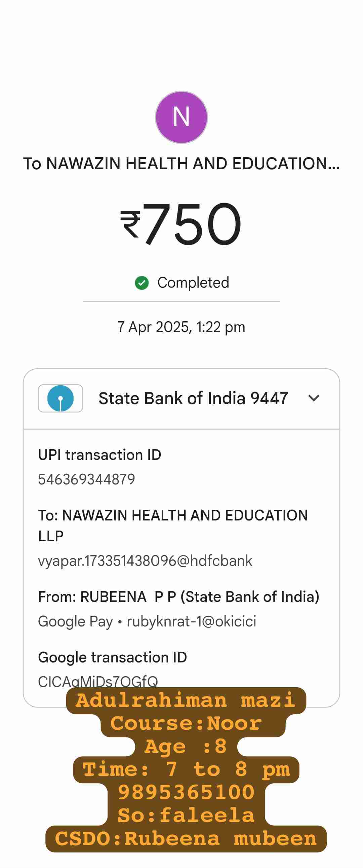The width and height of the screenshot is (363, 868).
Task: Open the NAWAZIN HEALTH AND EDUCATION header title
Action: pos(181,164)
